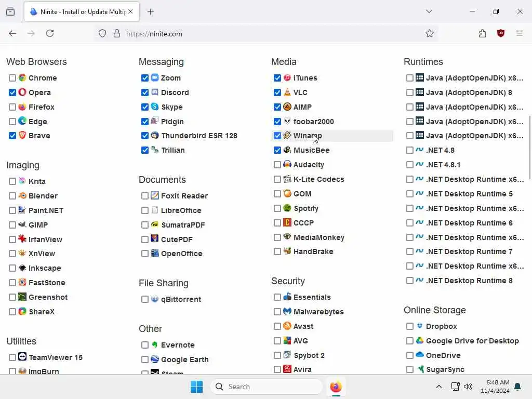
Task: Select the Ninite browser tab
Action: click(x=82, y=11)
